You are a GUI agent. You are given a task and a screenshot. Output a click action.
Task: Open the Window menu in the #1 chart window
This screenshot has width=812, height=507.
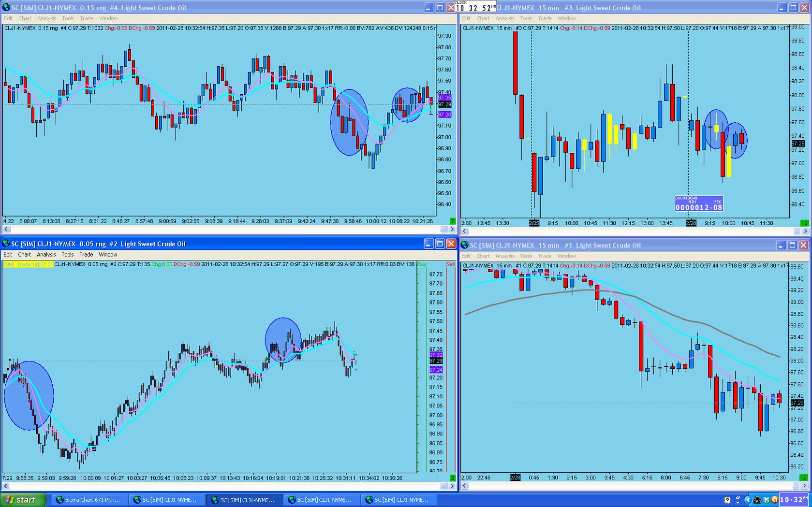pos(566,256)
